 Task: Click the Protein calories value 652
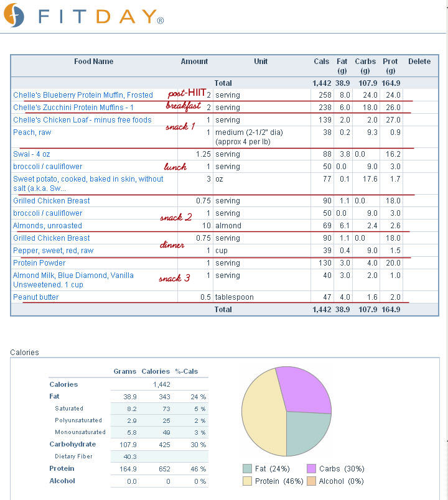click(164, 469)
